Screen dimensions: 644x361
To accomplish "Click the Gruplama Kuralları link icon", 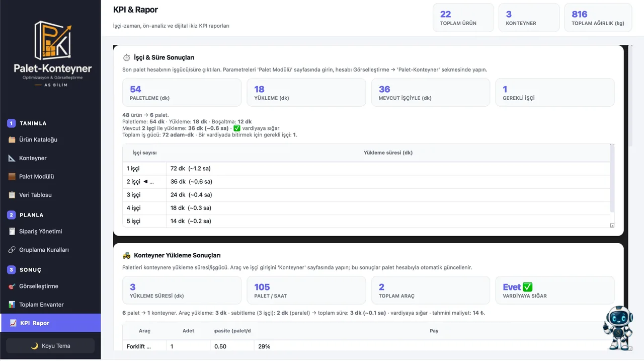I will click(x=12, y=250).
